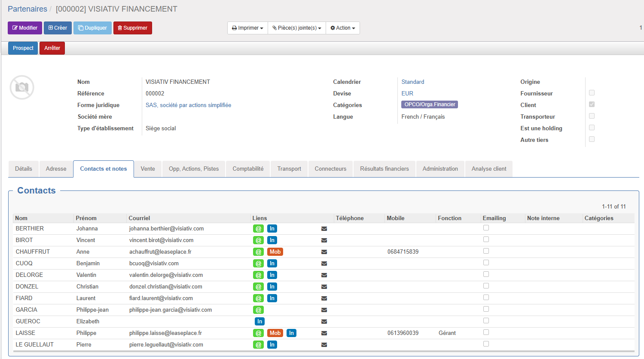This screenshot has width=644, height=359.
Task: Toggle Emailing checkbox for BERTHIER
Action: (486, 228)
